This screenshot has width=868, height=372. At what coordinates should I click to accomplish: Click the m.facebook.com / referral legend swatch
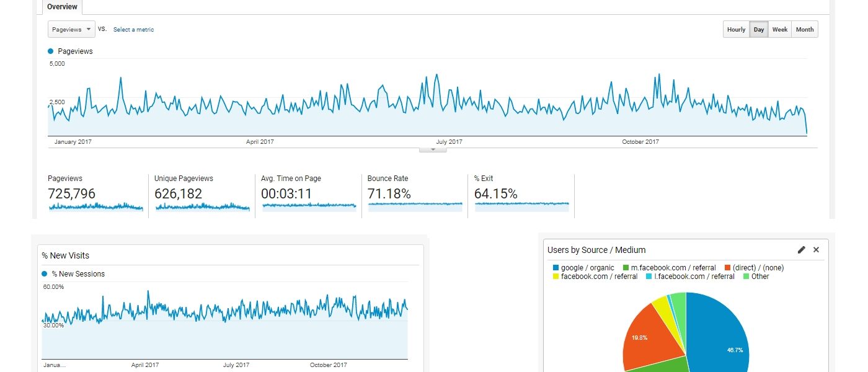click(626, 268)
